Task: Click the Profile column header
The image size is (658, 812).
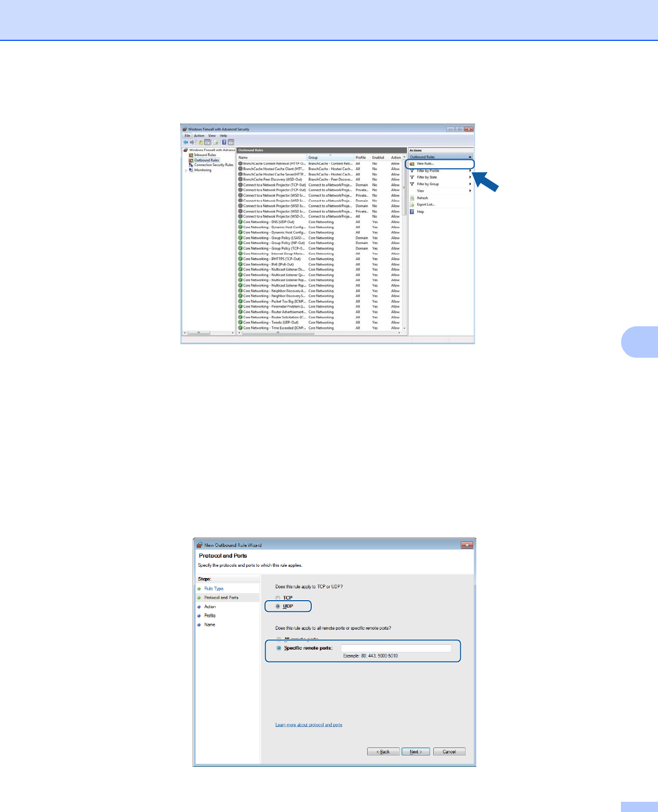Action: click(x=361, y=158)
